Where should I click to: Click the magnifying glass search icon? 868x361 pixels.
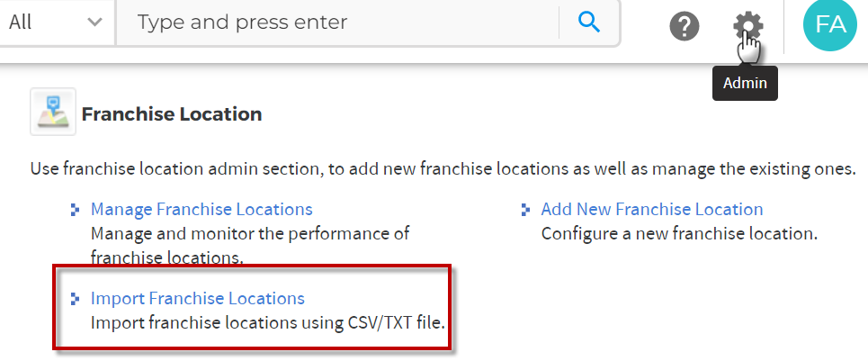click(589, 23)
